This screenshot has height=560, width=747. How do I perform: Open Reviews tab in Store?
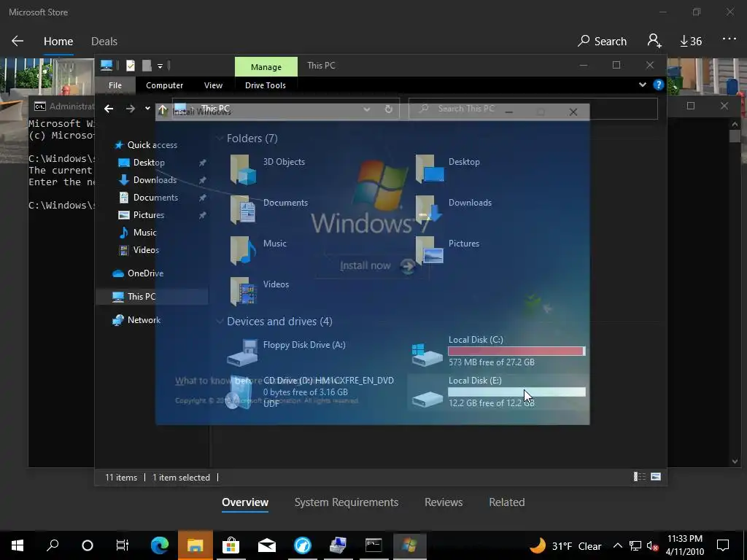tap(444, 502)
